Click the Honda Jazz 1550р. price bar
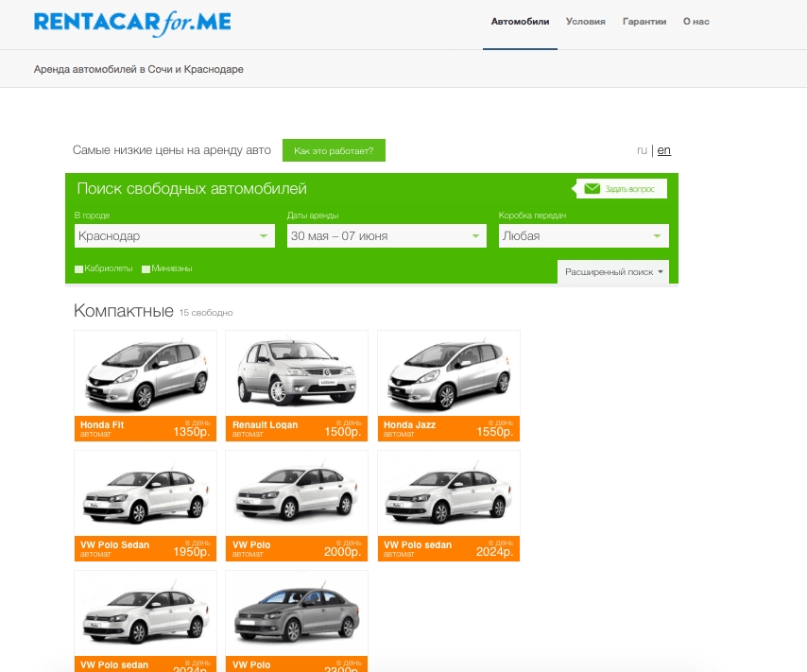 (x=449, y=428)
